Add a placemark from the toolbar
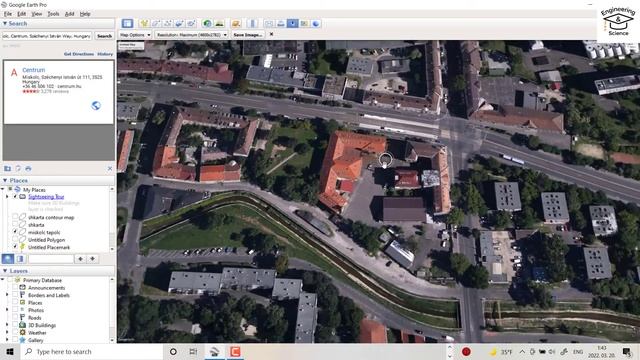This screenshot has width=640, height=360. click(x=144, y=24)
